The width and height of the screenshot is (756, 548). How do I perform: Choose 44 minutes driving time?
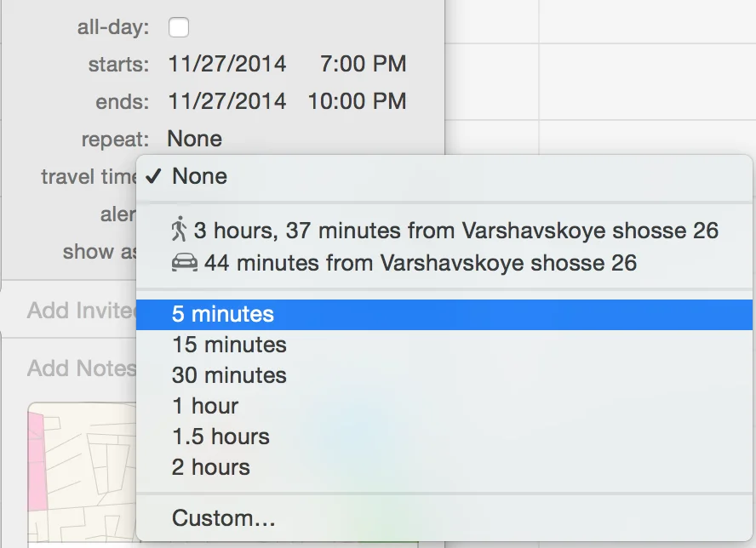coord(420,263)
